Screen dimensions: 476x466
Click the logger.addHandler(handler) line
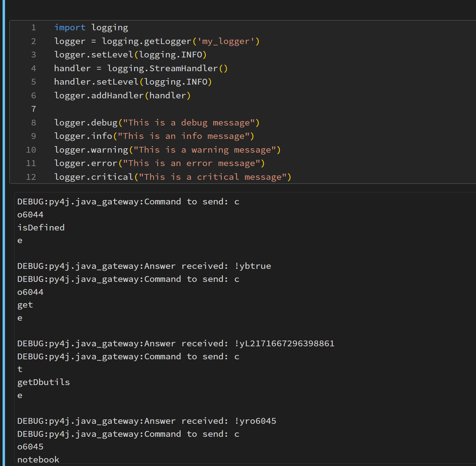pos(122,95)
